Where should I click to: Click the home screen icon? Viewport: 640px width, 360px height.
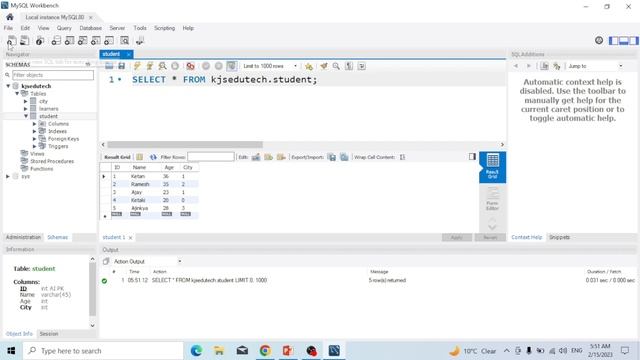click(x=10, y=17)
